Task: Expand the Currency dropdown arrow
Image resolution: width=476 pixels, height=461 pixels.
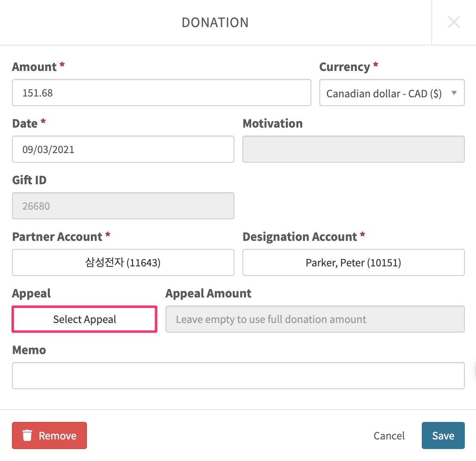Action: point(454,93)
